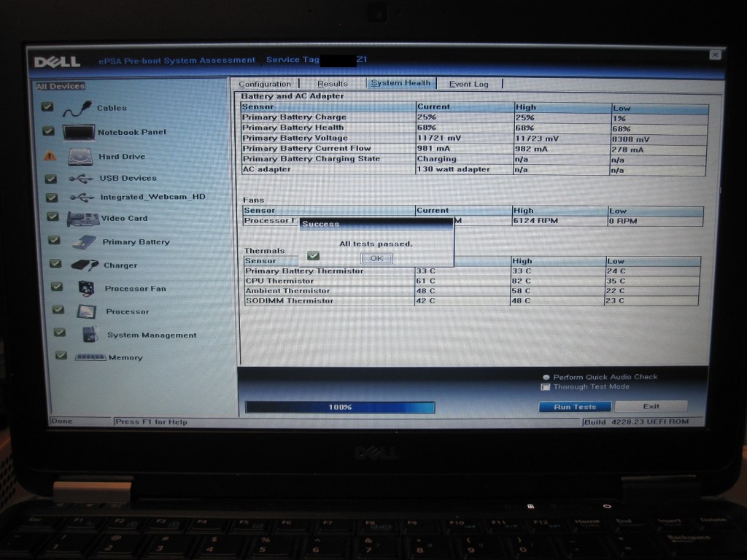Click the Hard Drive warning triangle icon
The image size is (747, 560).
click(x=50, y=156)
